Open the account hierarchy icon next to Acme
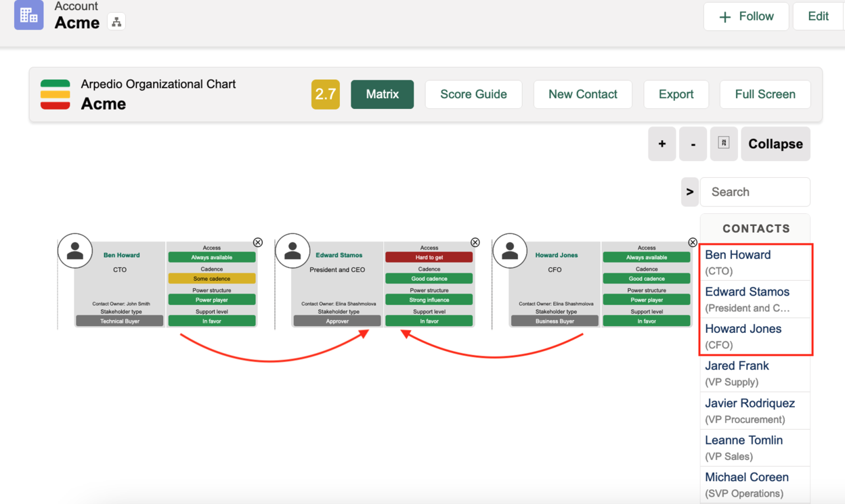The width and height of the screenshot is (845, 504). (116, 22)
